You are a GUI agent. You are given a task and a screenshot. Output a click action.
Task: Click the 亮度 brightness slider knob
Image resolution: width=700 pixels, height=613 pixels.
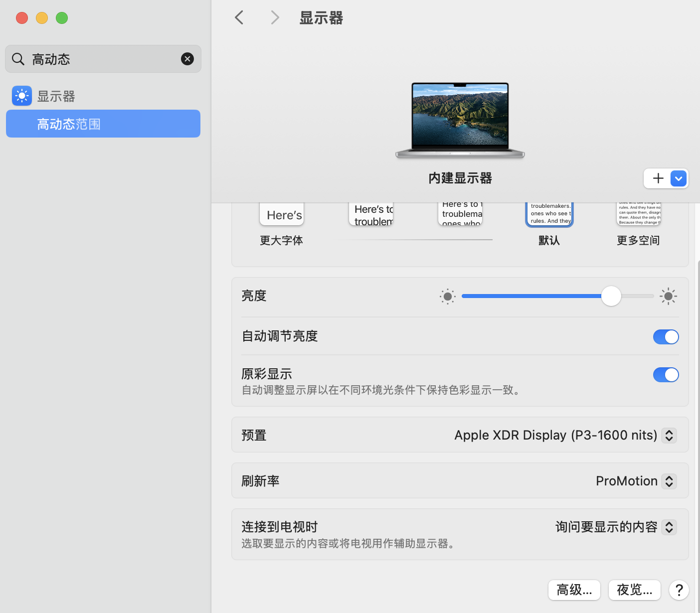click(611, 296)
